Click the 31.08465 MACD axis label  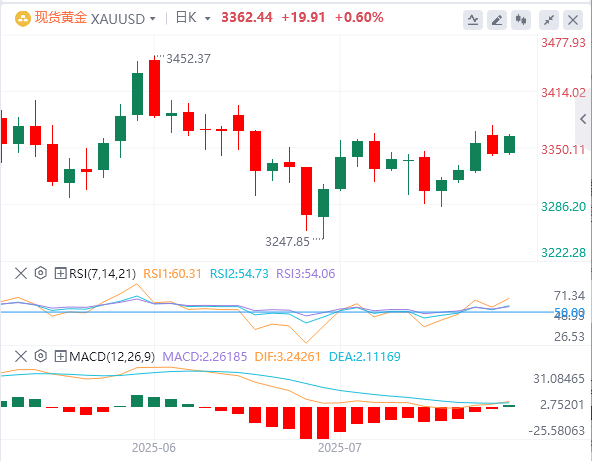point(559,379)
